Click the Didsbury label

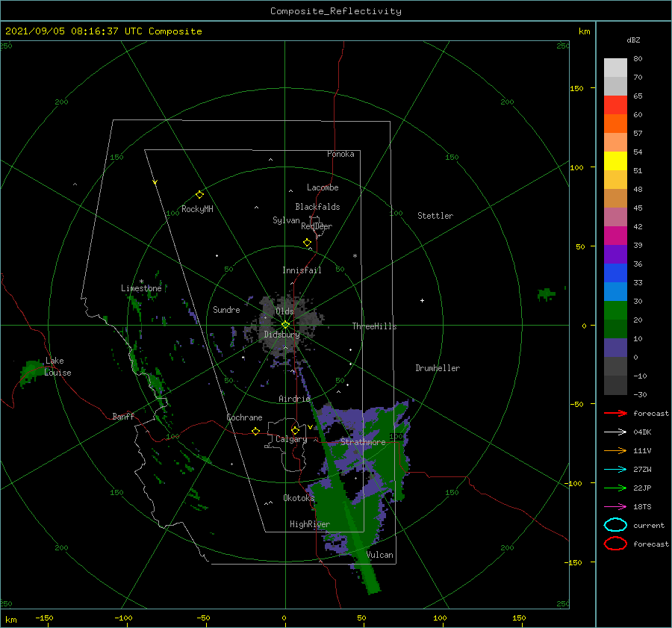coord(282,335)
